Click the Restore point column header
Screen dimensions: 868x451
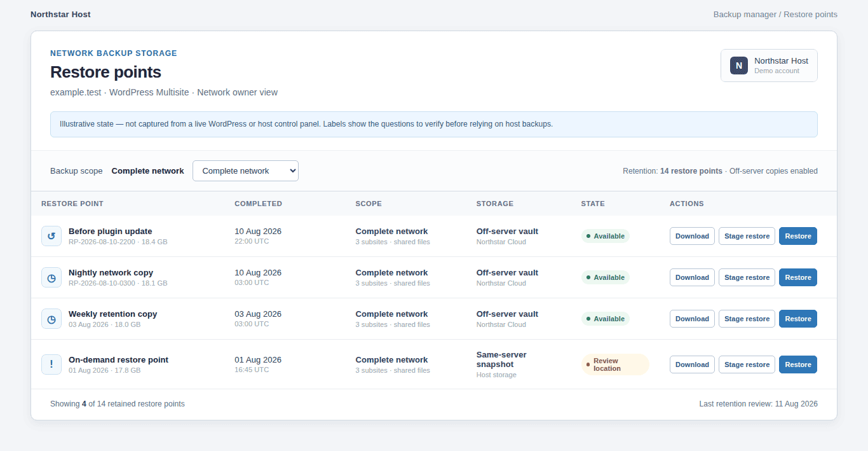pos(72,204)
